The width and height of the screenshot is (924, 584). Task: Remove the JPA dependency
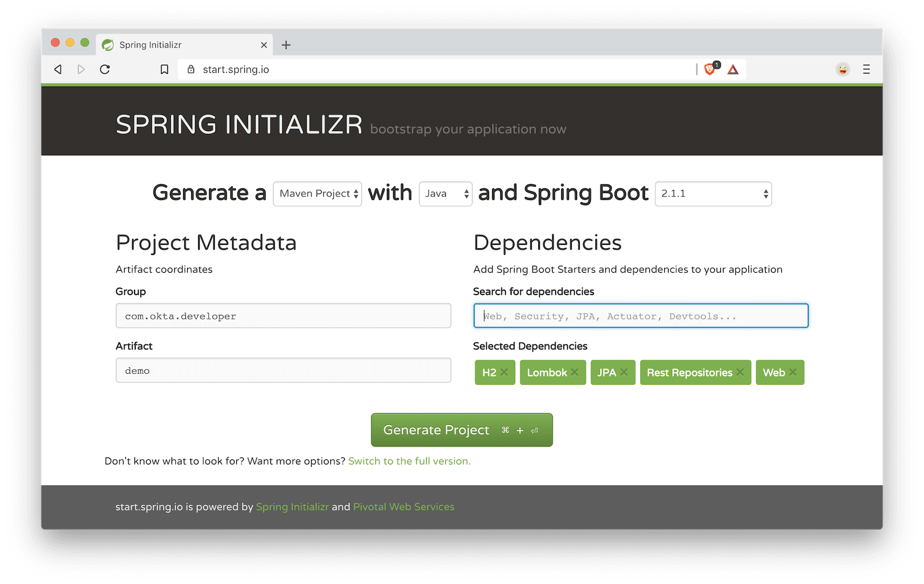pyautogui.click(x=624, y=373)
